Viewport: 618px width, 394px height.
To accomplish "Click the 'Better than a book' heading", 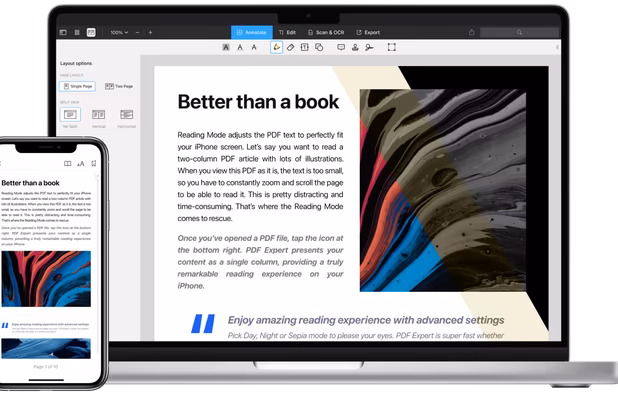I will 258,102.
